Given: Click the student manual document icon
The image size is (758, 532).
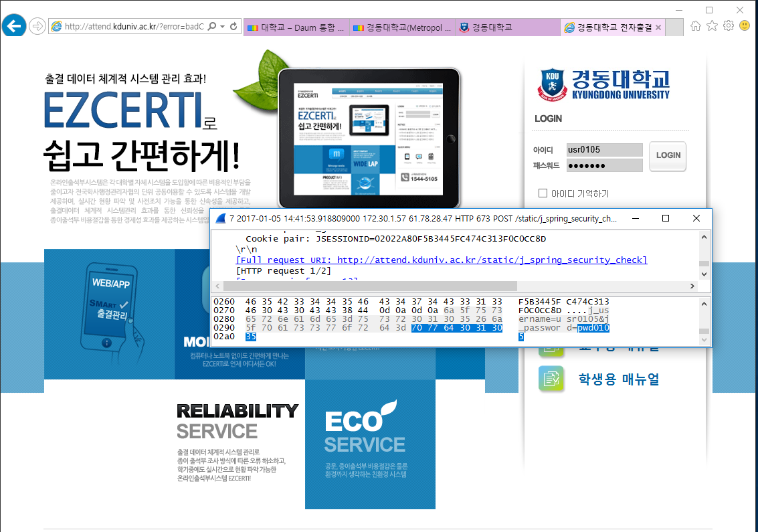Looking at the screenshot, I should (551, 379).
